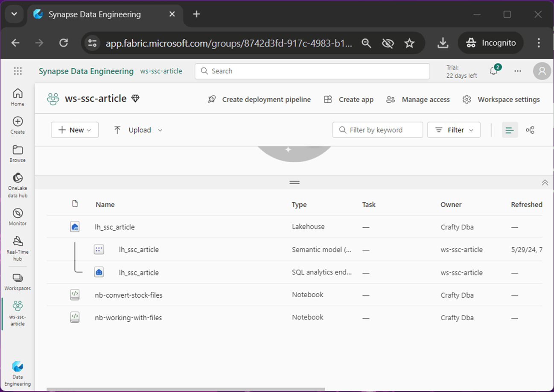The width and height of the screenshot is (554, 392).
Task: Toggle the browser tracking protection eye icon
Action: 388,43
